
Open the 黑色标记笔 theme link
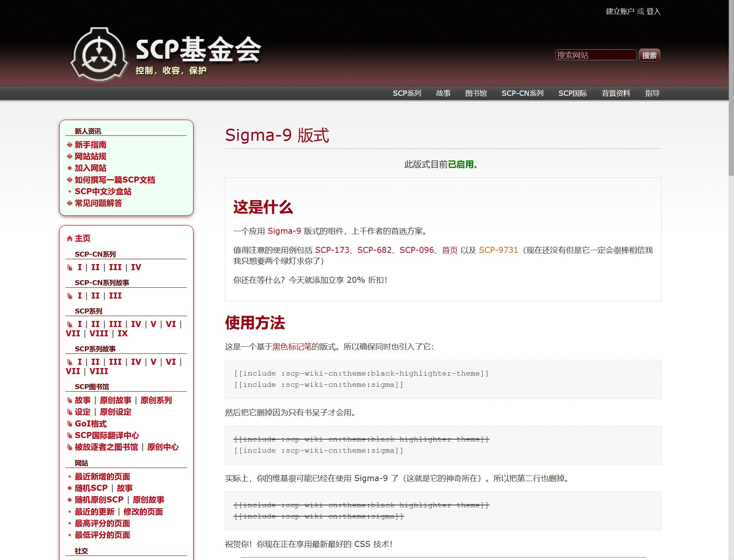click(292, 347)
